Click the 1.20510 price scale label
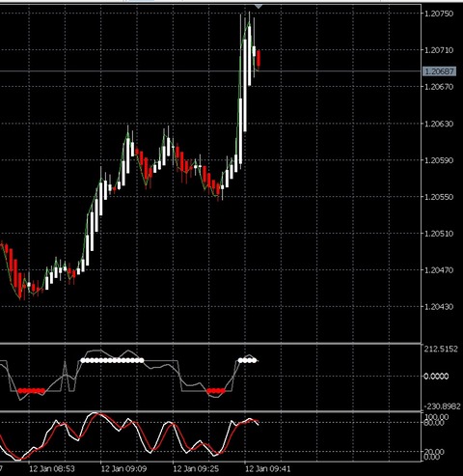The width and height of the screenshot is (463, 476). click(x=439, y=234)
